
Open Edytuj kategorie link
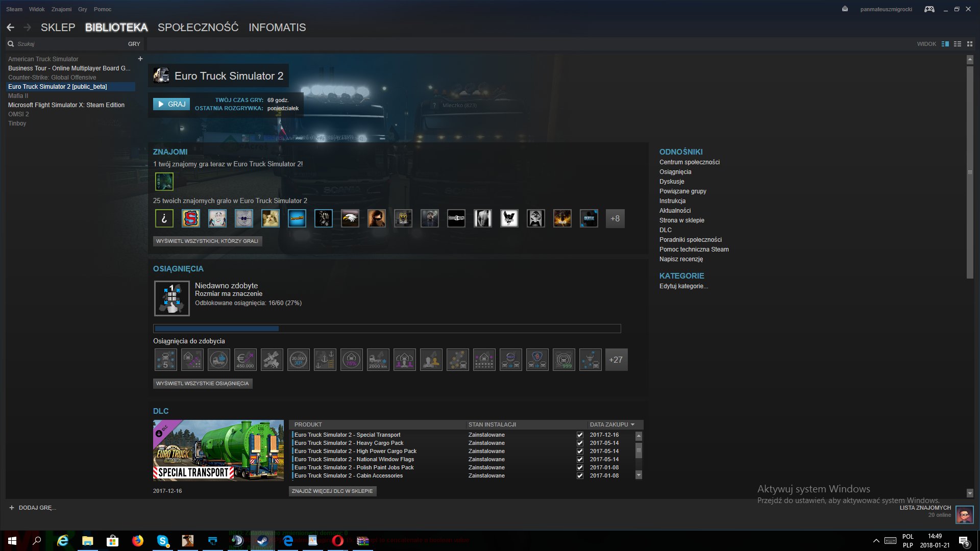[683, 286]
